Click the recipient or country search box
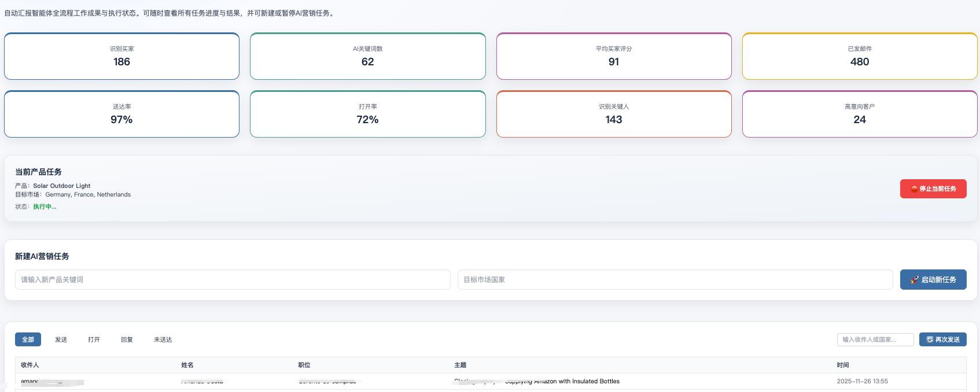 pyautogui.click(x=875, y=340)
